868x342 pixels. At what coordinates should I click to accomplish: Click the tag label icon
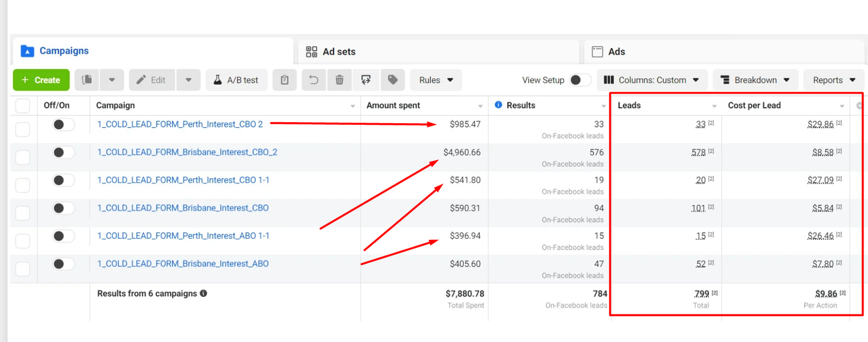coord(393,80)
